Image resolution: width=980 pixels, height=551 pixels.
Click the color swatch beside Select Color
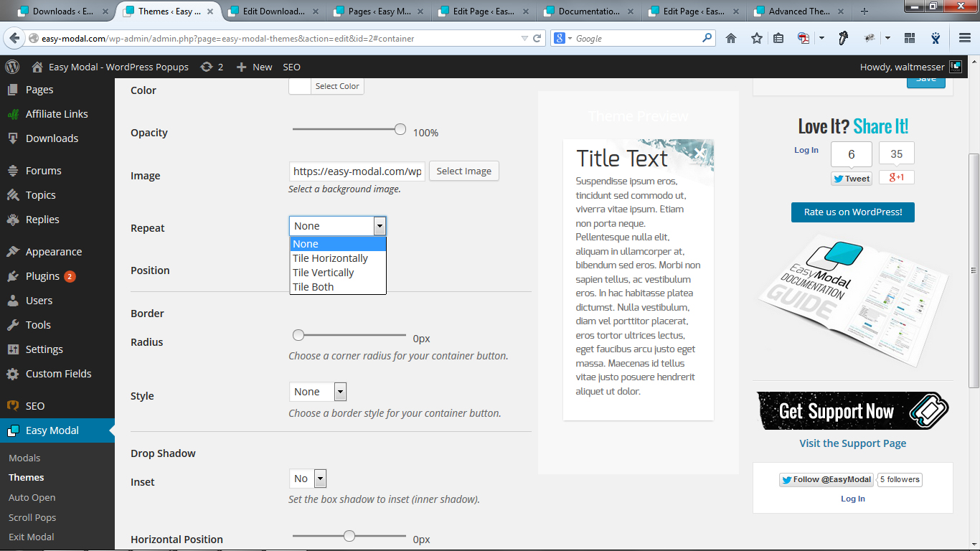click(x=300, y=86)
